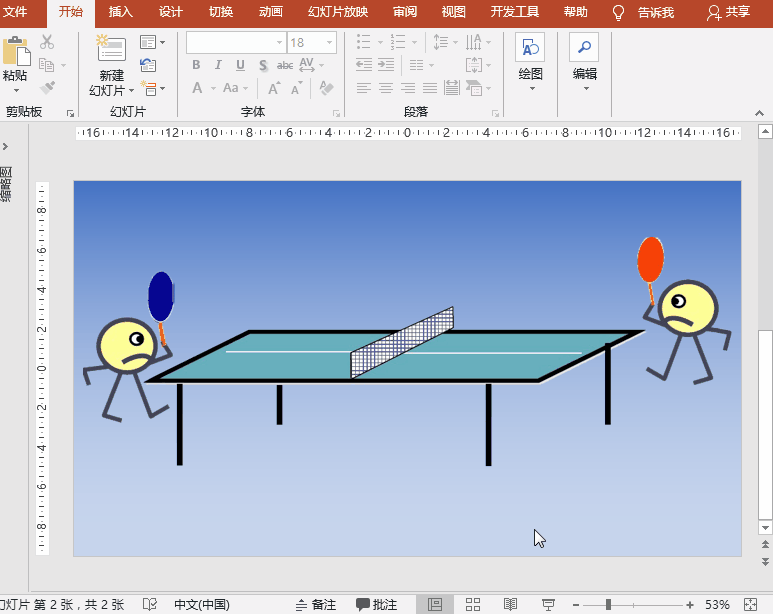Collapse the ribbon with the up chevron
The height and width of the screenshot is (614, 773).
759,113
